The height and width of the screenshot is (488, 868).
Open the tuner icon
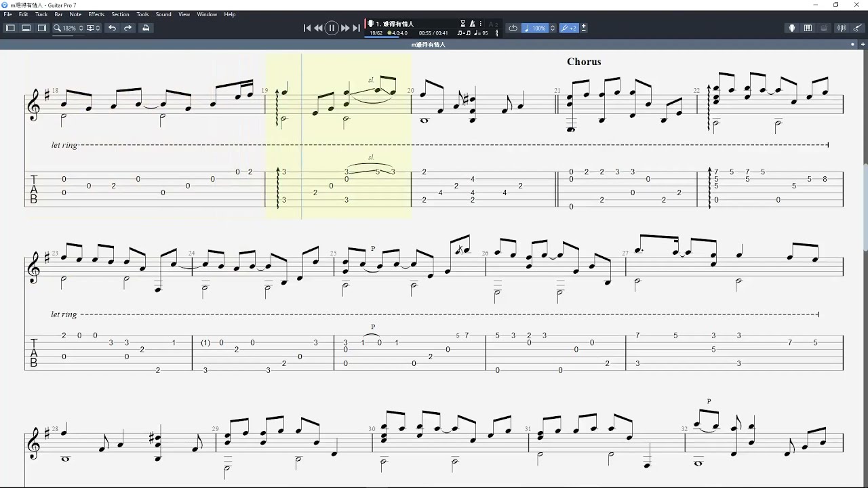pos(842,28)
